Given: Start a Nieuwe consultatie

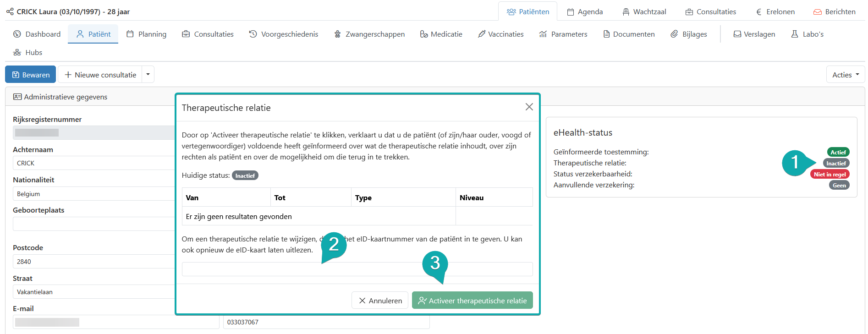Looking at the screenshot, I should 100,75.
